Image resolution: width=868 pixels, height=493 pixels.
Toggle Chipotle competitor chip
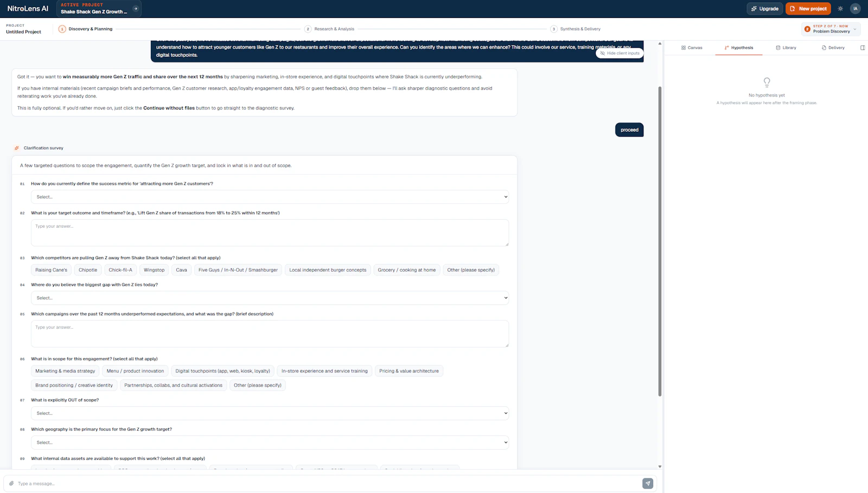pyautogui.click(x=88, y=270)
